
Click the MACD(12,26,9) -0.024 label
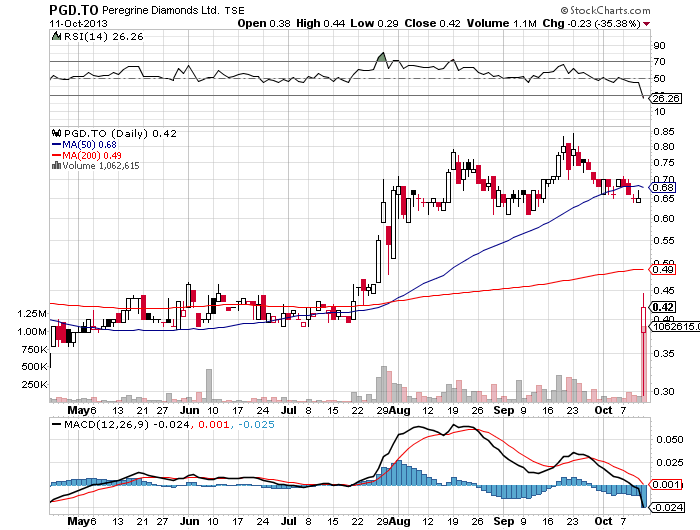click(x=127, y=424)
